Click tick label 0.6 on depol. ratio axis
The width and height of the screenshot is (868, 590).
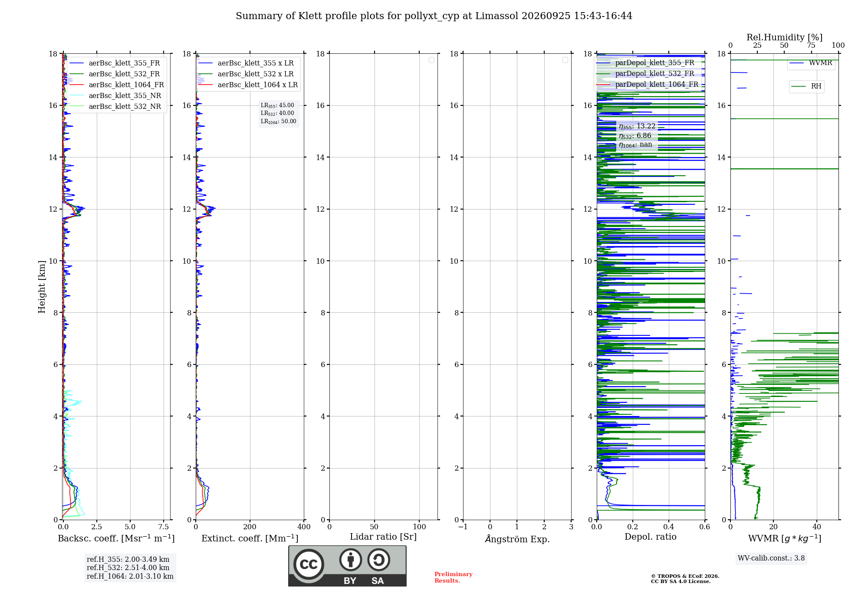(x=705, y=527)
